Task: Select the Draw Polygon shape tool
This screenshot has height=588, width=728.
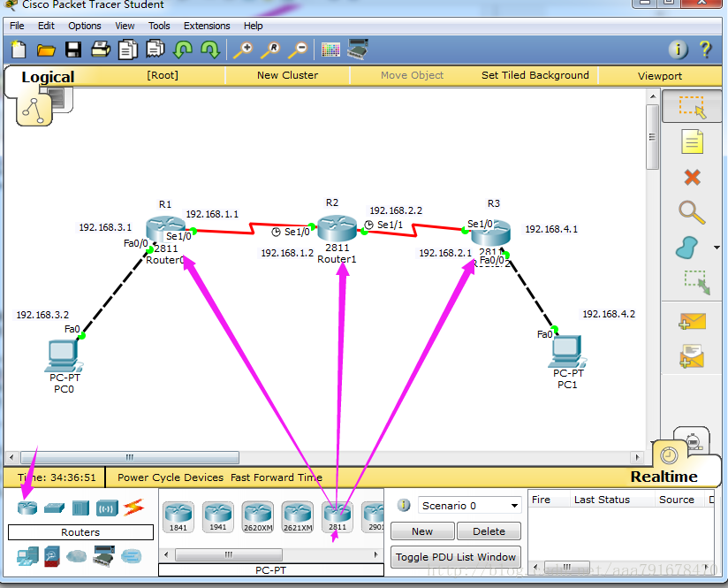Action: 687,248
